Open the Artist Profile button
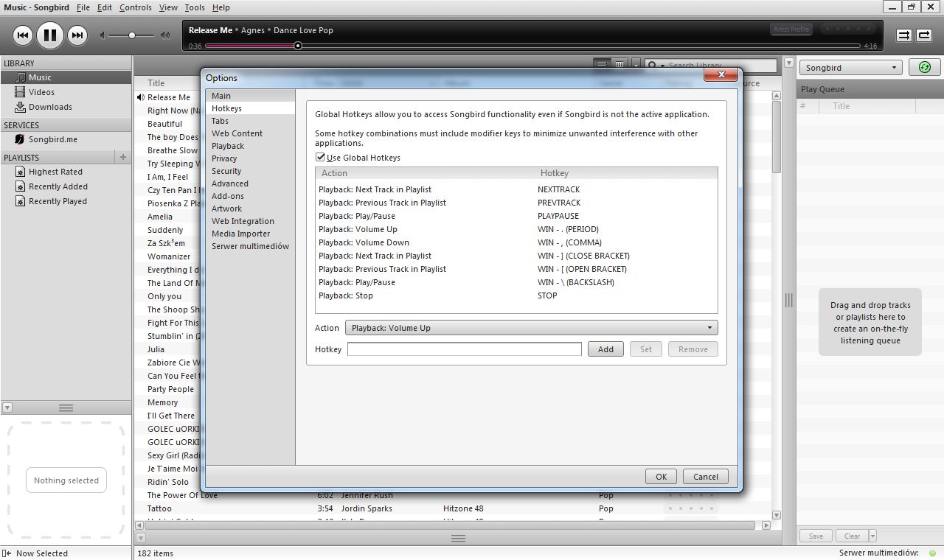This screenshot has width=944, height=560. (x=791, y=29)
